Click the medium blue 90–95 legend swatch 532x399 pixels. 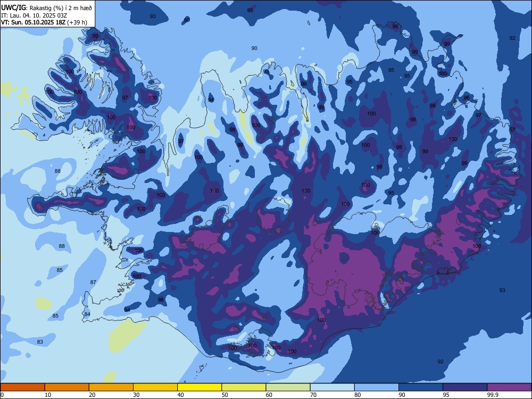pyautogui.click(x=421, y=387)
